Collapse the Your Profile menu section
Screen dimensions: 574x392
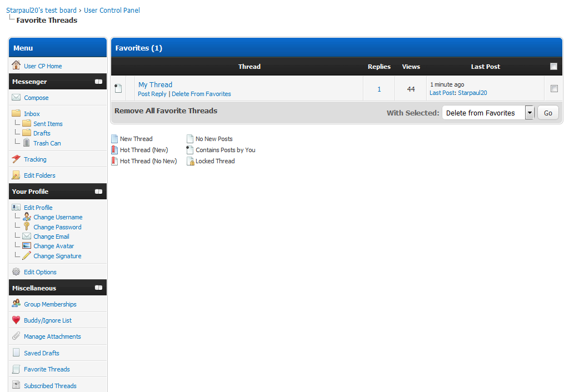(98, 192)
